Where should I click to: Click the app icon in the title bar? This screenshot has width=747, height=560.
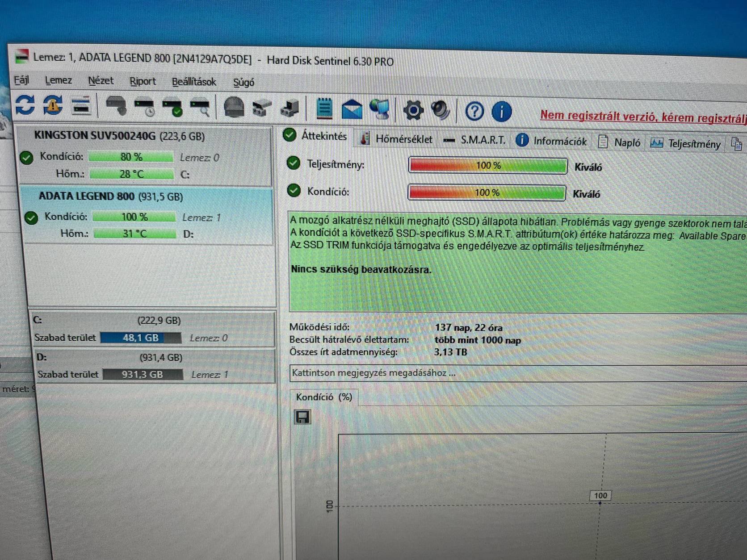coord(21,56)
